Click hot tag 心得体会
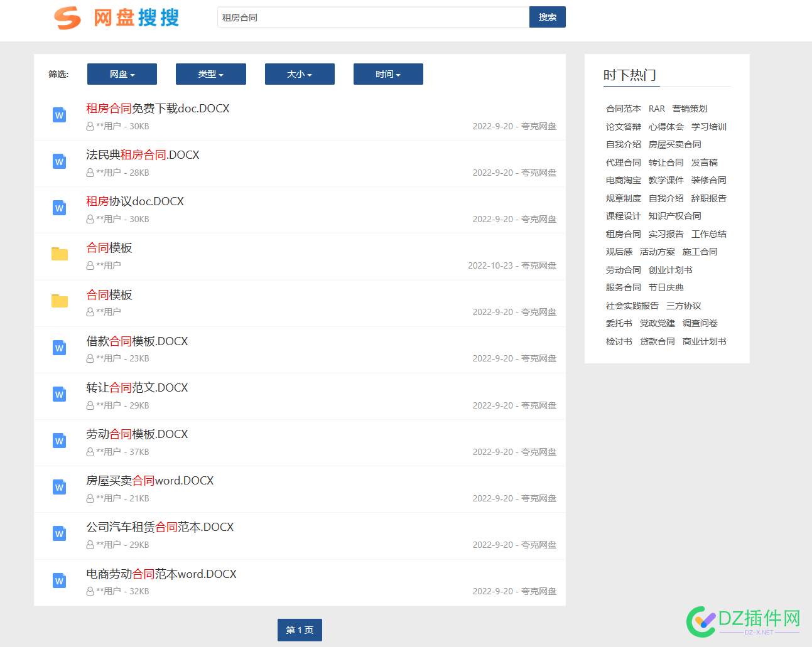The width and height of the screenshot is (812, 647). tap(666, 127)
